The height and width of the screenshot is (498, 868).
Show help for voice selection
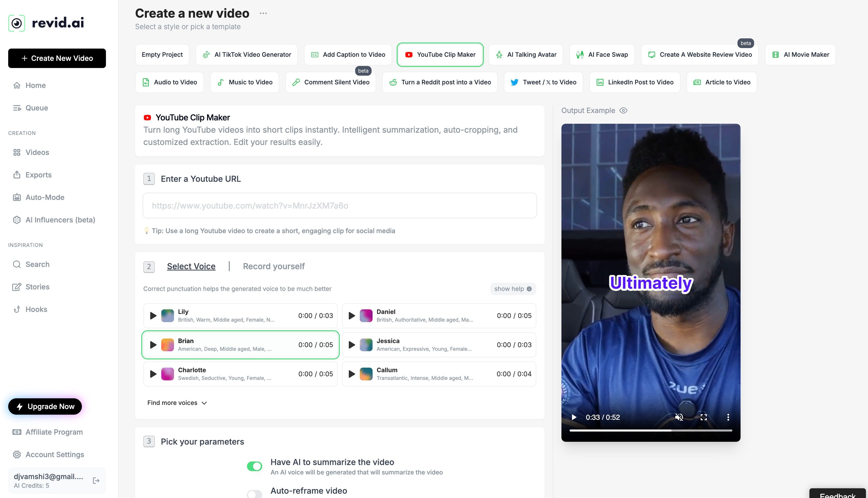pos(513,289)
